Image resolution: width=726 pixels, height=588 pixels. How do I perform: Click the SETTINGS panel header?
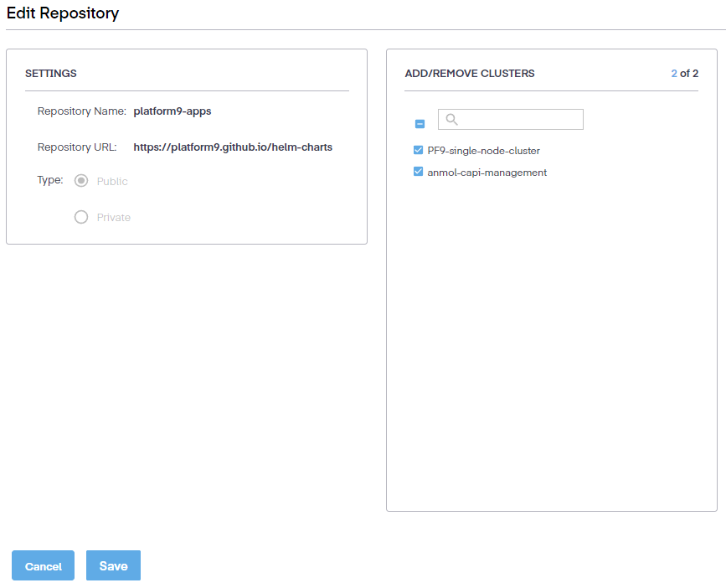(51, 74)
